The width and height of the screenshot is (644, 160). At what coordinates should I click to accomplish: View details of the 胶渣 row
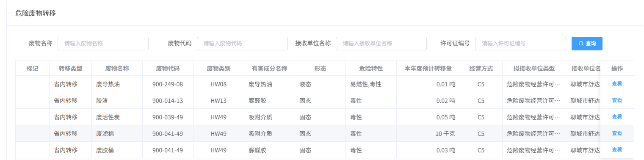(617, 100)
